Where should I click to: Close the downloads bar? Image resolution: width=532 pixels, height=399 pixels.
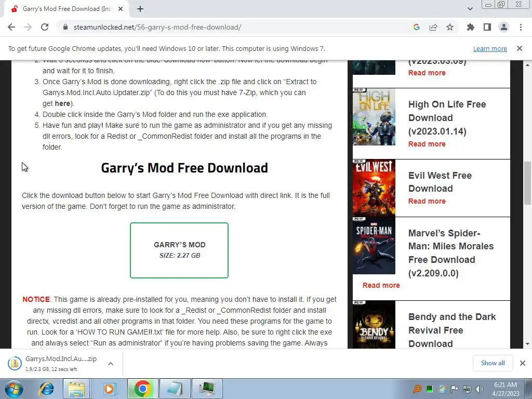(x=523, y=363)
